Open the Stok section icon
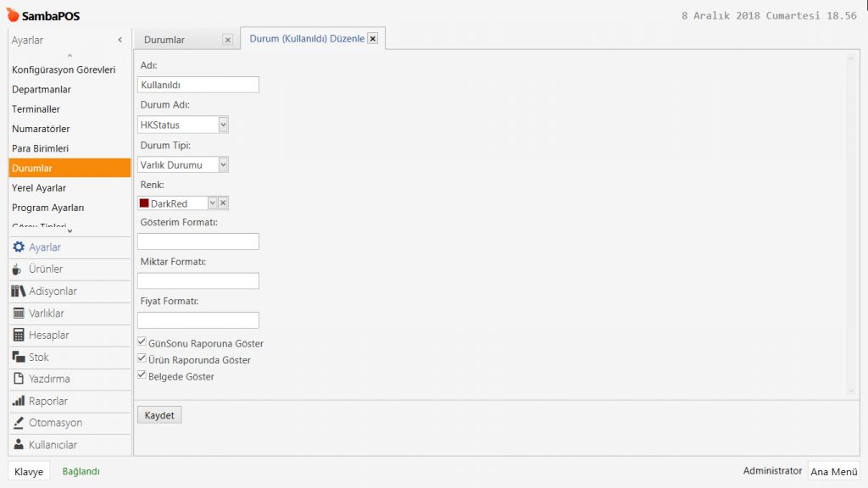Screen dimensions: 868x488 coord(19,358)
